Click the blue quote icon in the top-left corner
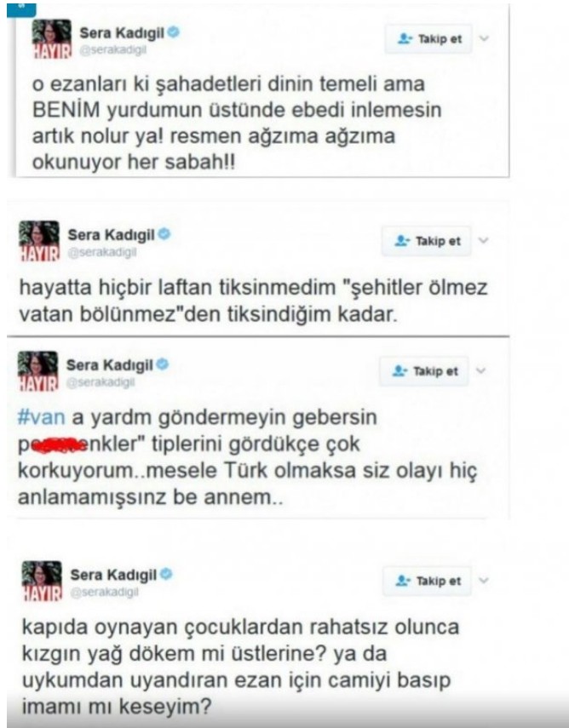The width and height of the screenshot is (569, 728). (x=21, y=9)
